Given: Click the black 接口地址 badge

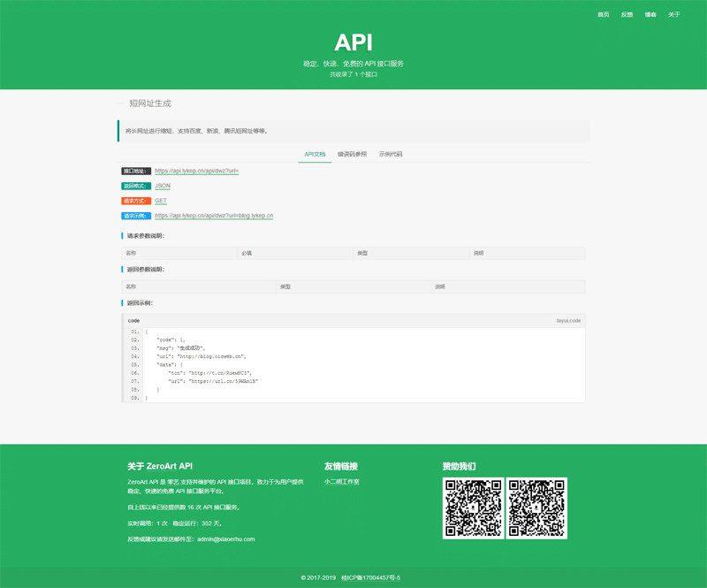Looking at the screenshot, I should coord(134,172).
